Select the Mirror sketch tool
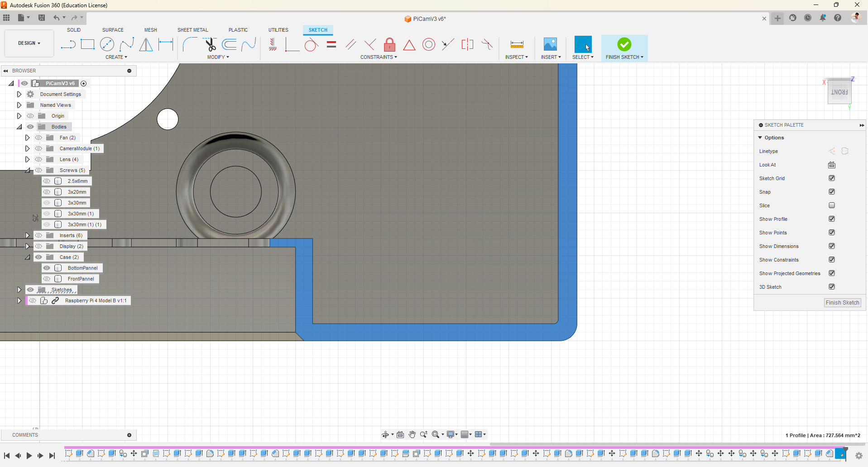Image resolution: width=868 pixels, height=467 pixels. (x=146, y=44)
